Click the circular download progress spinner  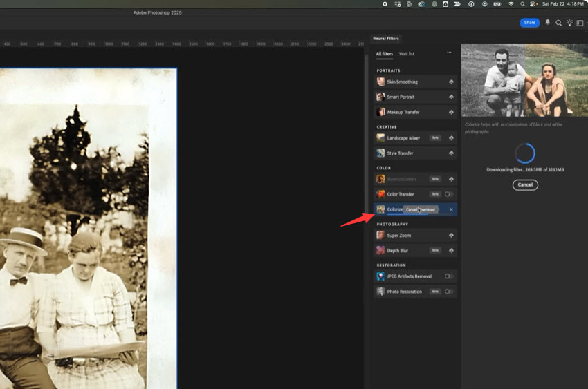coord(525,153)
